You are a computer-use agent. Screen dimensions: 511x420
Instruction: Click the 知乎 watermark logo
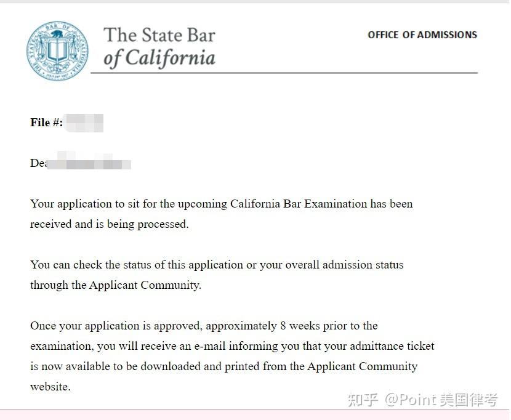[x=362, y=400]
